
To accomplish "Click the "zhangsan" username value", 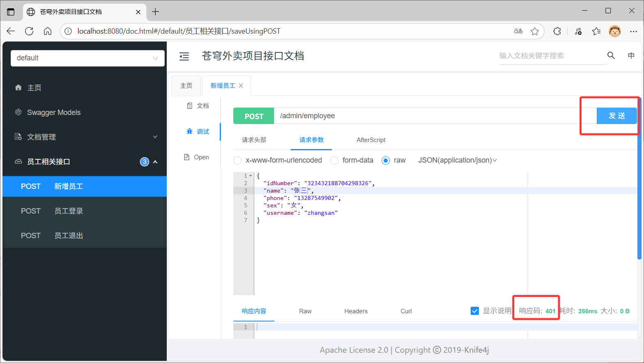I will (321, 213).
